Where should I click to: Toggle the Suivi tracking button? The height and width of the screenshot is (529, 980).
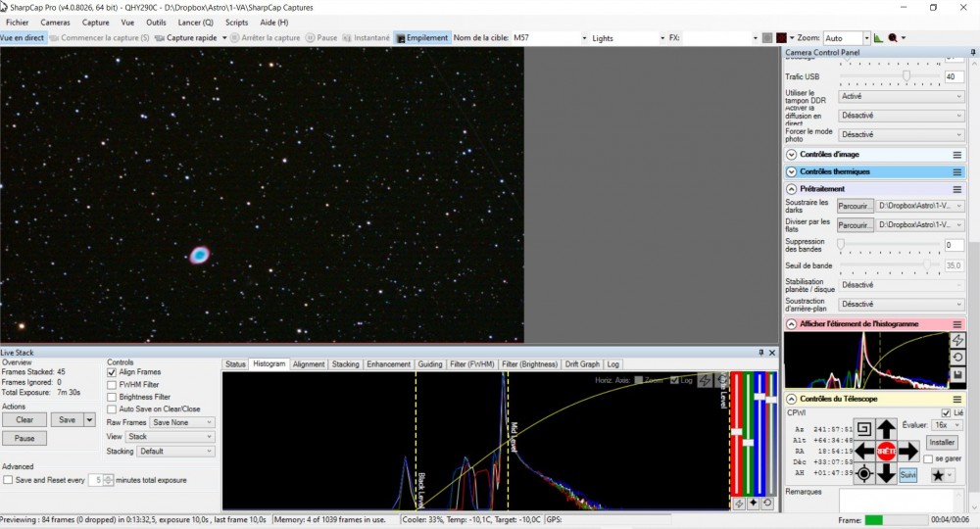coord(907,475)
